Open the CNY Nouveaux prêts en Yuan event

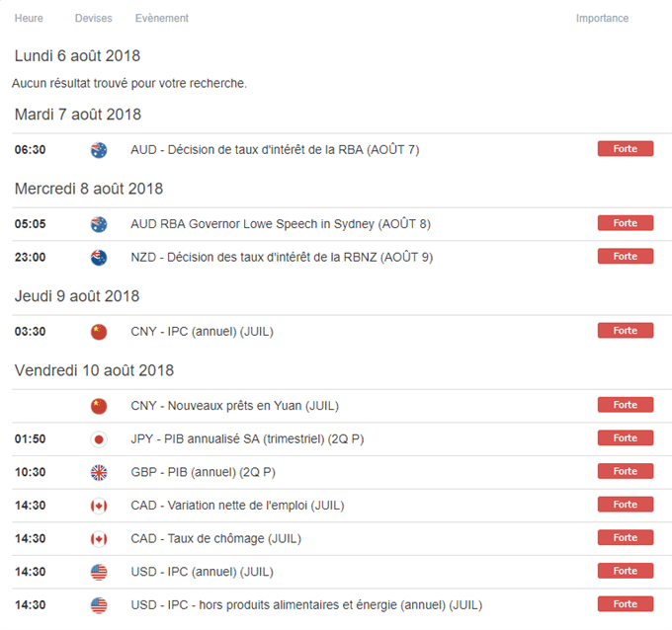235,406
